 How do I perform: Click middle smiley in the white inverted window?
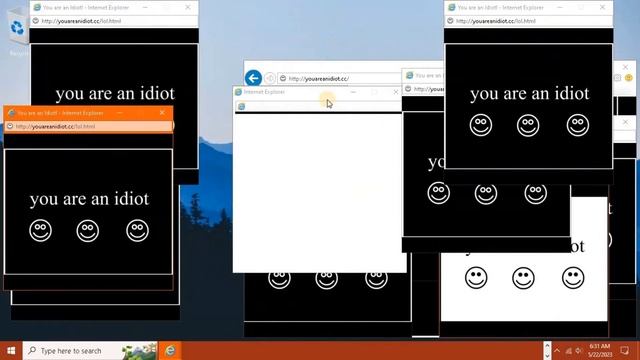tap(523, 278)
